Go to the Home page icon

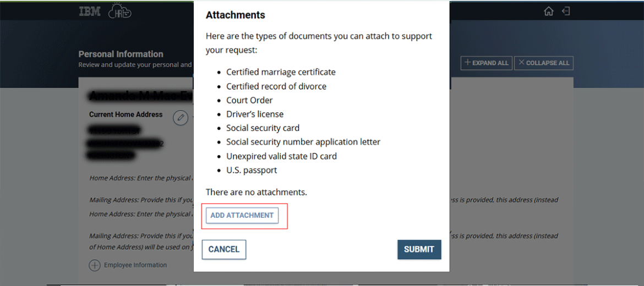[548, 12]
